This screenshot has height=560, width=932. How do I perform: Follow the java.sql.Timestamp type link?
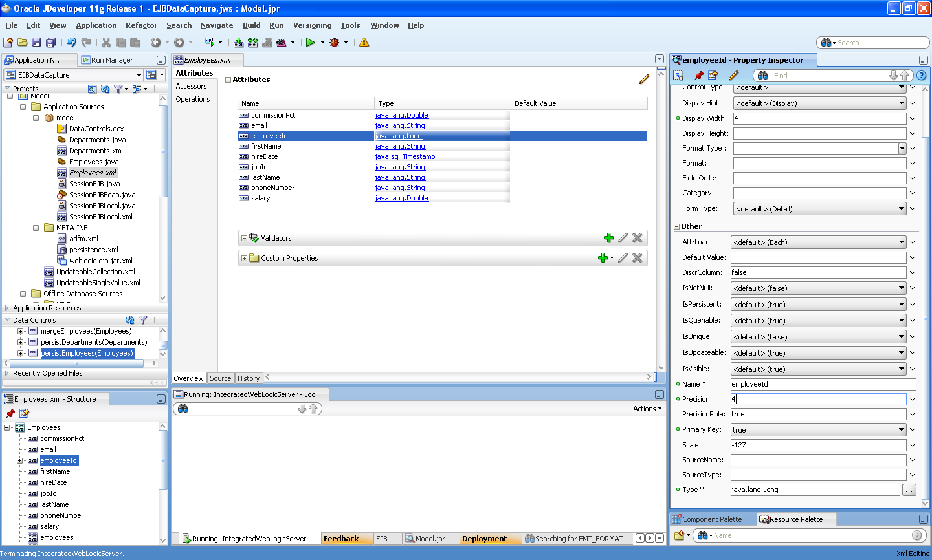click(406, 156)
